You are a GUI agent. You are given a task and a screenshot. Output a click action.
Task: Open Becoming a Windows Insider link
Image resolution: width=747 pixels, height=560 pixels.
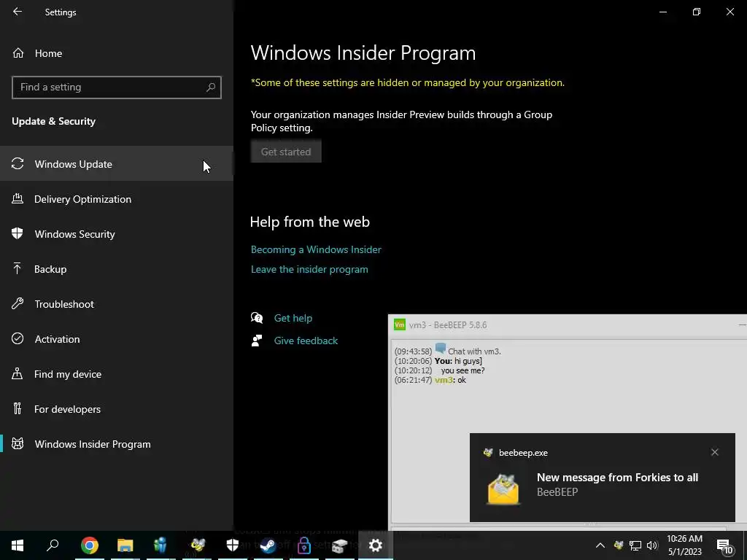pos(316,249)
